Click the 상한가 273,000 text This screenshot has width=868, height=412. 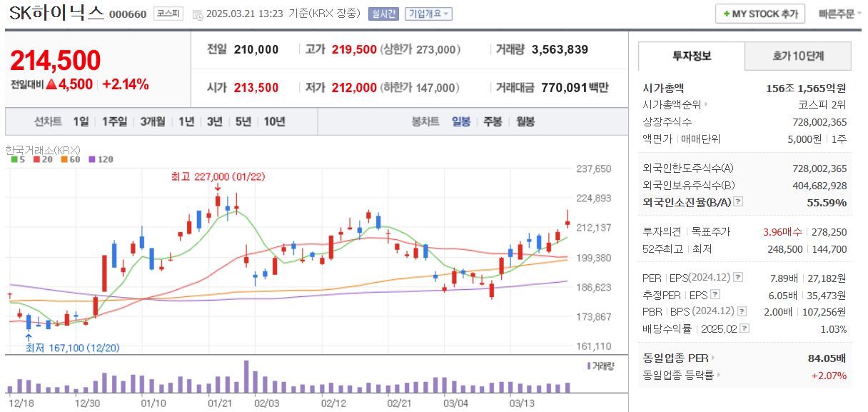(x=420, y=49)
